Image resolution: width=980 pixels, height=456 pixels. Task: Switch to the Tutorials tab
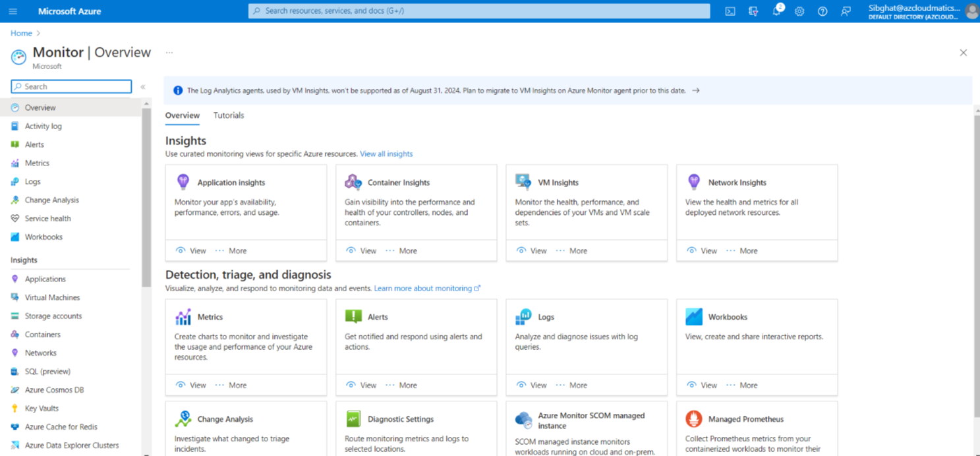(229, 115)
